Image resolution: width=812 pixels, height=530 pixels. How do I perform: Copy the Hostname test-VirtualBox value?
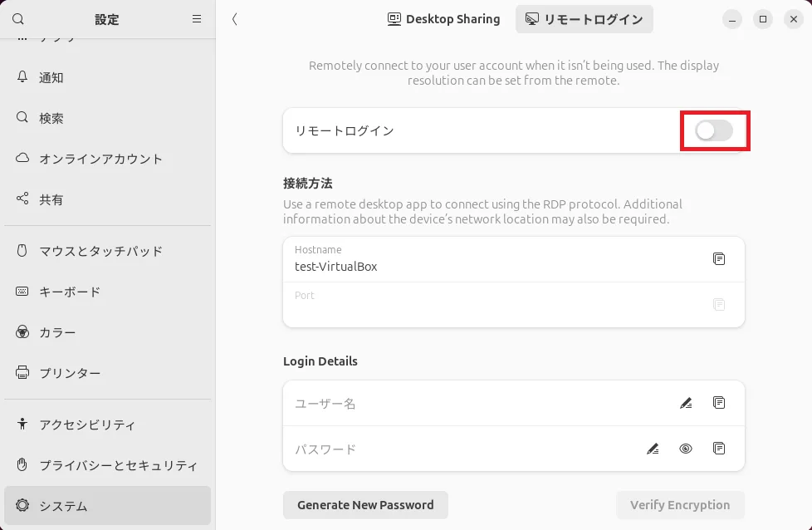pyautogui.click(x=719, y=259)
